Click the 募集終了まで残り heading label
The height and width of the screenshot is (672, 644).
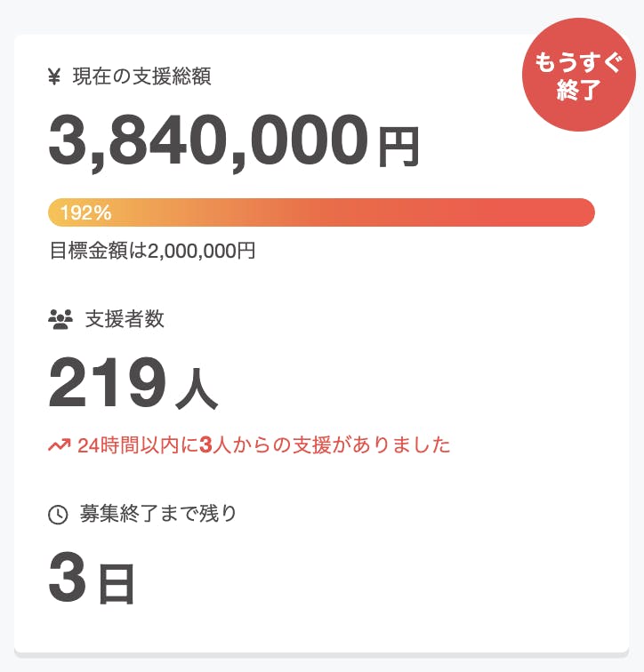[x=158, y=514]
